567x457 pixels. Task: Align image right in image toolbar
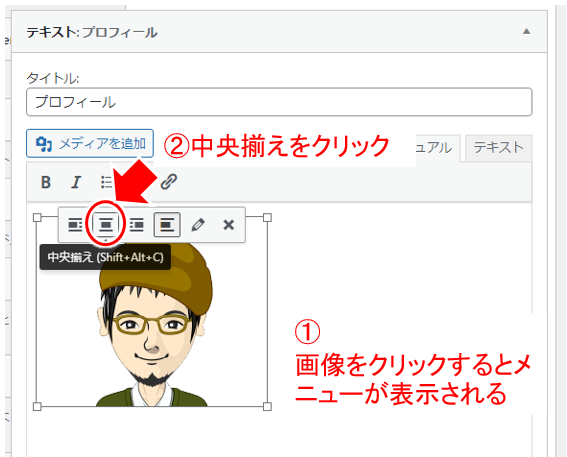click(137, 225)
